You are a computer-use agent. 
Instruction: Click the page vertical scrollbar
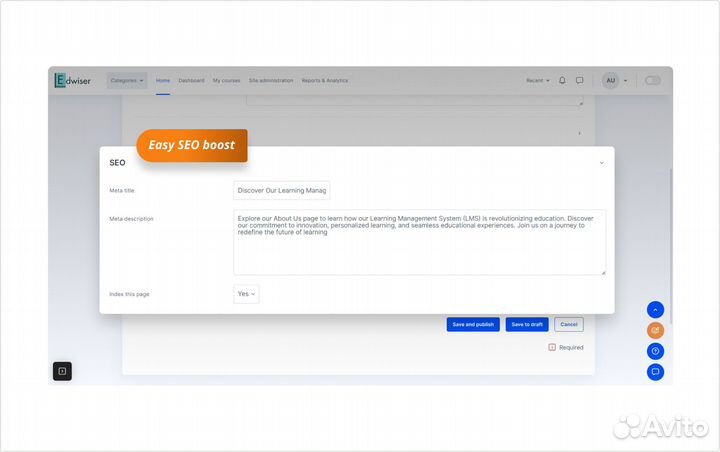pos(670,246)
